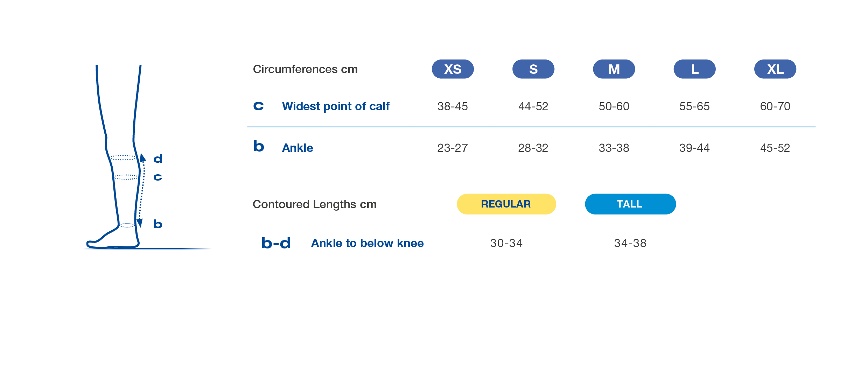Click the Ankle to below knee label

367,243
